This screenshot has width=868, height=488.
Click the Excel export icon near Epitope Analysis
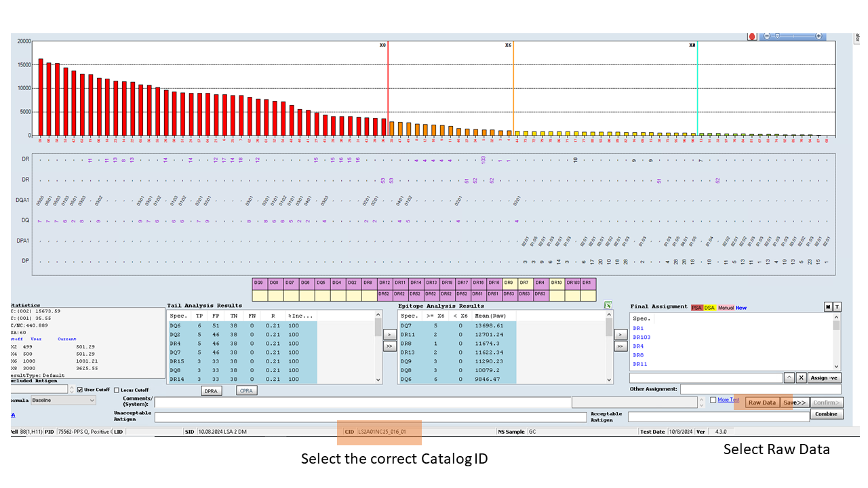pos(608,306)
